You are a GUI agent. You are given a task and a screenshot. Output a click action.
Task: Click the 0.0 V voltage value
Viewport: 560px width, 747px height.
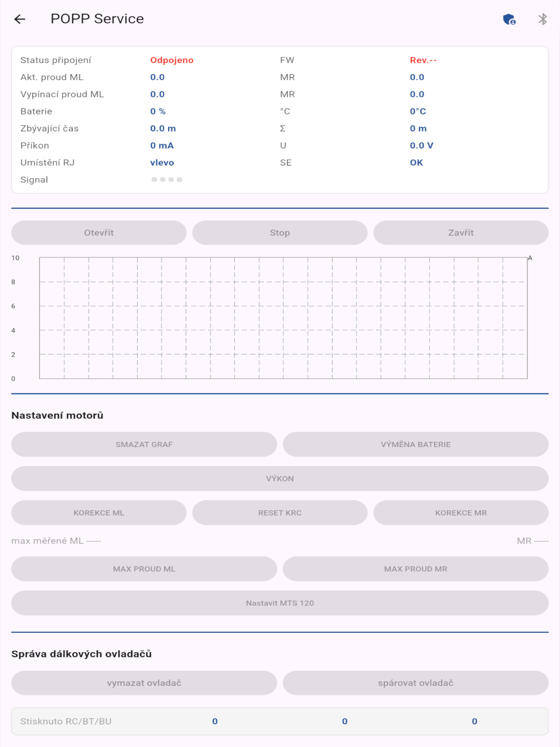point(422,145)
